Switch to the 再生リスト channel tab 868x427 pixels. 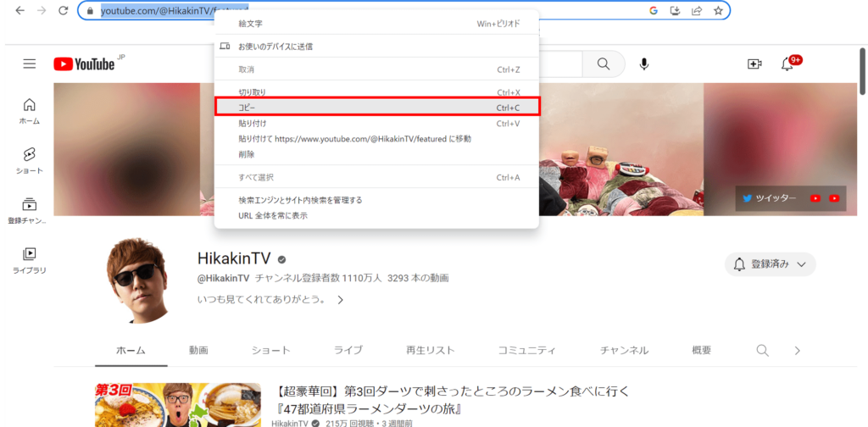[x=430, y=350]
